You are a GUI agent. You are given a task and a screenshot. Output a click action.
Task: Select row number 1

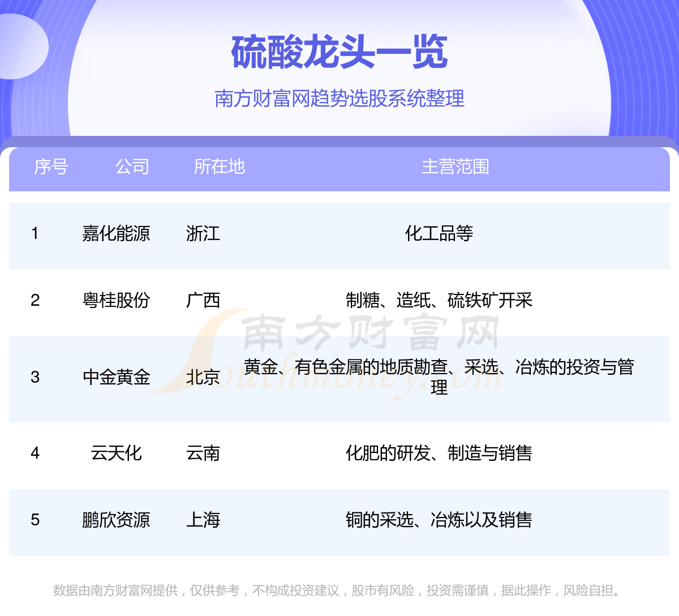35,233
